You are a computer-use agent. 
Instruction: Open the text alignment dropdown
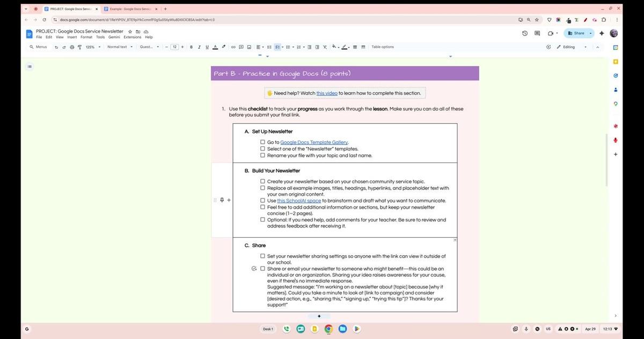point(260,47)
